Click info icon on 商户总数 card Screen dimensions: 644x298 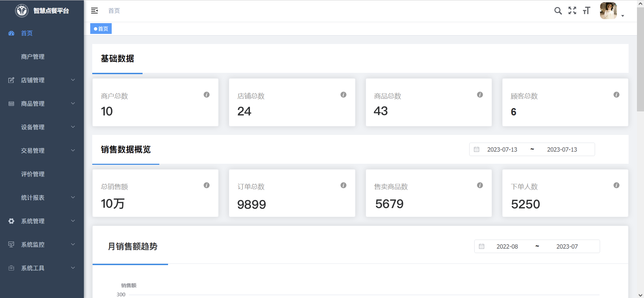tap(207, 95)
